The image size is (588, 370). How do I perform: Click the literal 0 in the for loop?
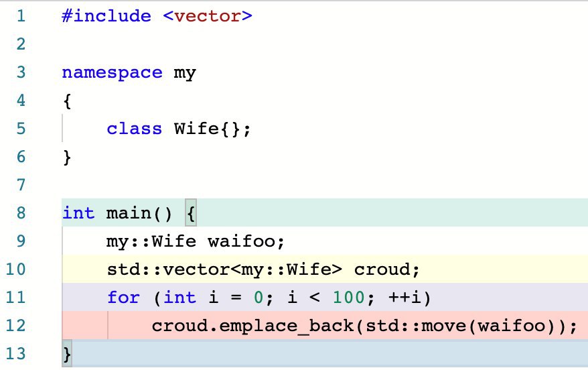coord(259,298)
